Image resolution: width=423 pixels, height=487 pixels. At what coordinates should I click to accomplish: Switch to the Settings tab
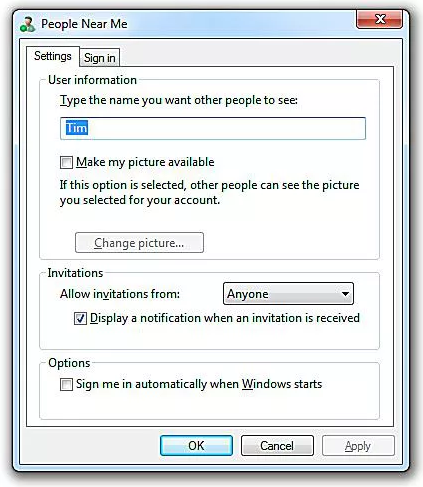[x=53, y=56]
